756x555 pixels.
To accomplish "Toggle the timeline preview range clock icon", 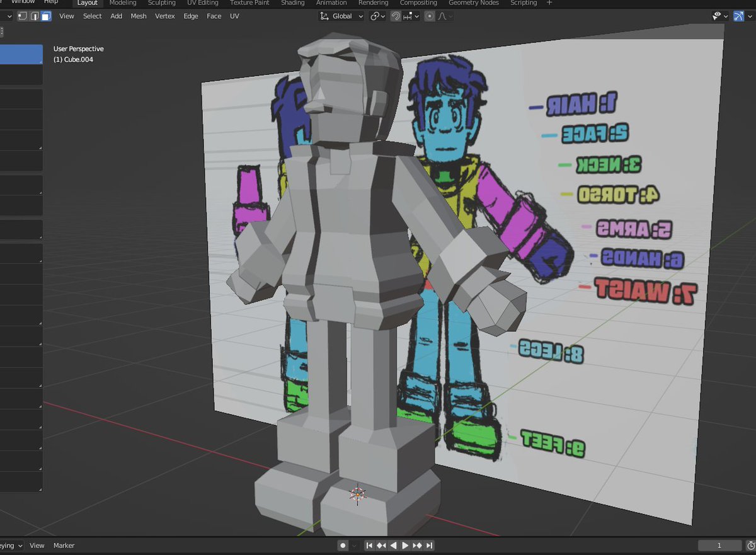I will tap(751, 546).
